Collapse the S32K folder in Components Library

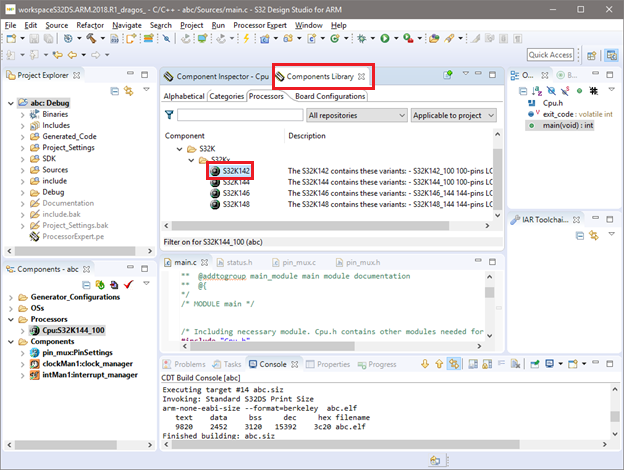coord(179,149)
